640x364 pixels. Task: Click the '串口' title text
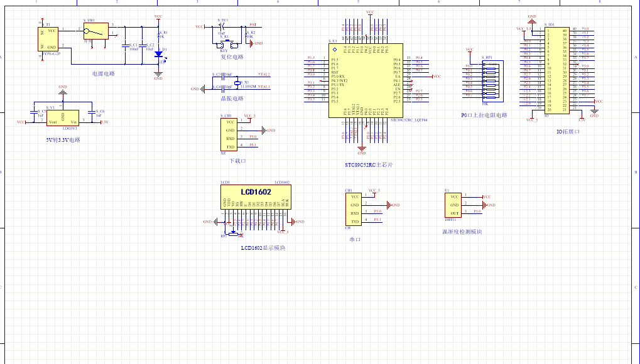355,240
